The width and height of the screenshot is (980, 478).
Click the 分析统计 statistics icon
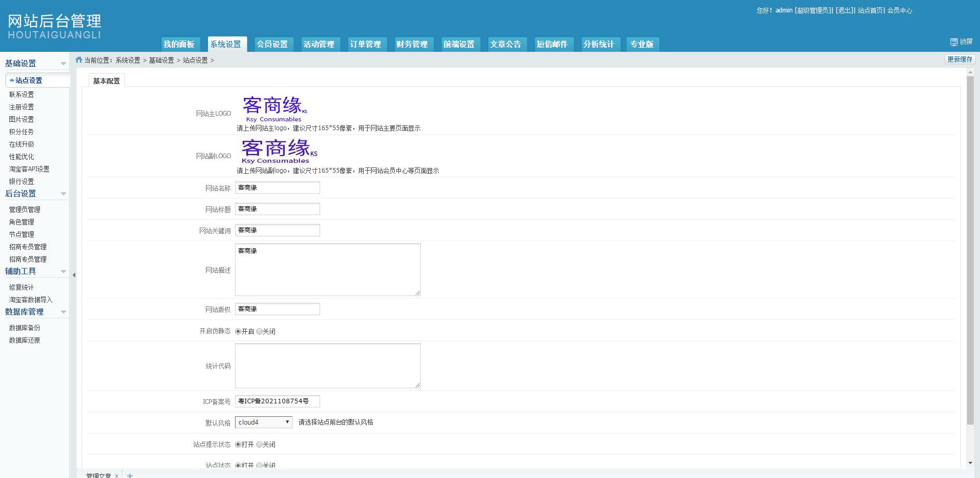pyautogui.click(x=600, y=44)
